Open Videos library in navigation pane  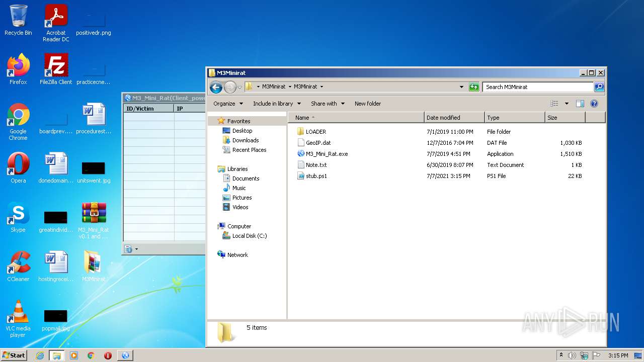[240, 207]
